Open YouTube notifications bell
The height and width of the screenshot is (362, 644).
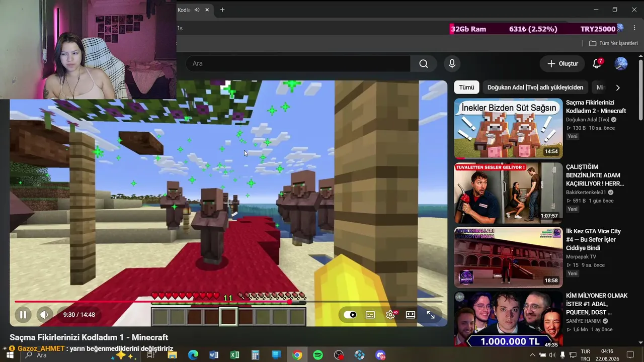(597, 64)
